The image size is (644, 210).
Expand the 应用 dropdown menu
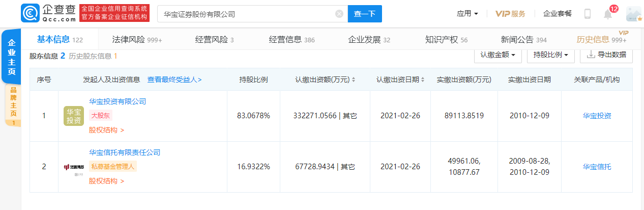pyautogui.click(x=467, y=14)
